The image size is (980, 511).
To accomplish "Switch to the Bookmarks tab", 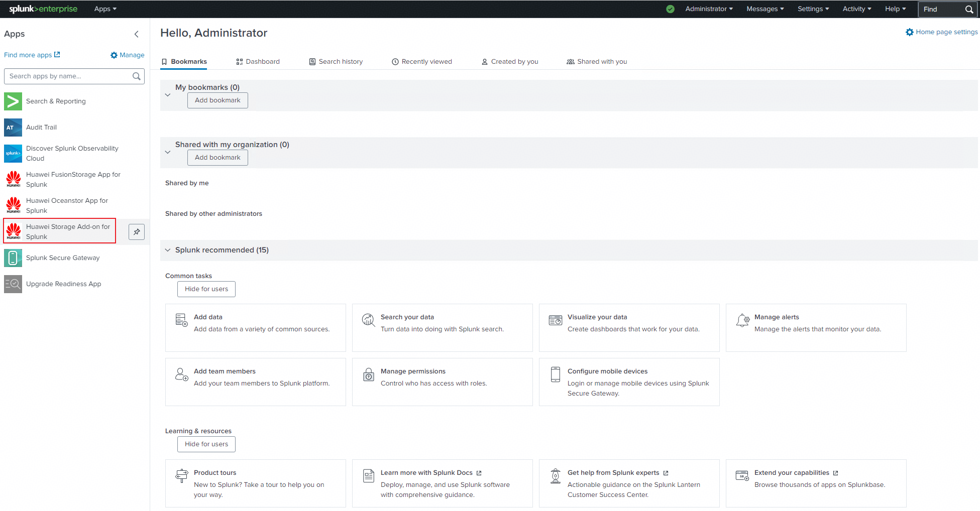I will 184,62.
